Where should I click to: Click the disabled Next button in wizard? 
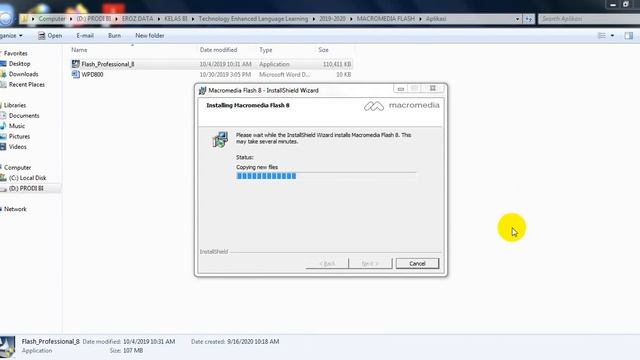[370, 264]
